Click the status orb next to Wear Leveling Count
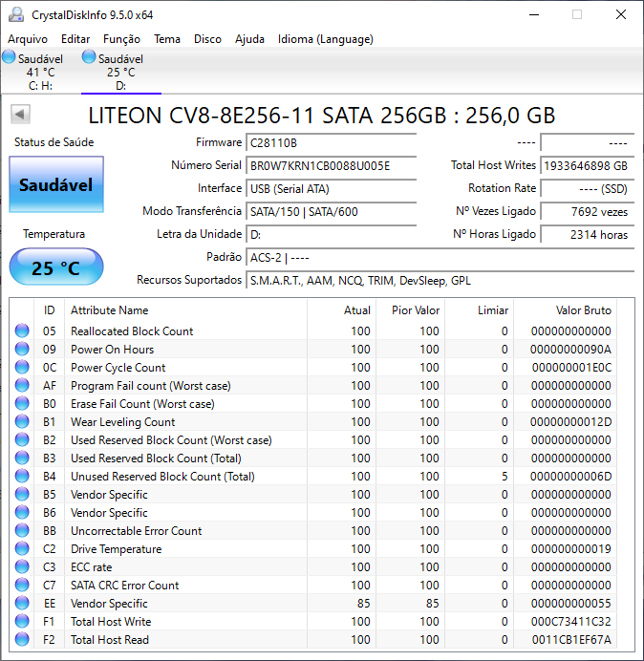The width and height of the screenshot is (644, 661). [x=22, y=422]
